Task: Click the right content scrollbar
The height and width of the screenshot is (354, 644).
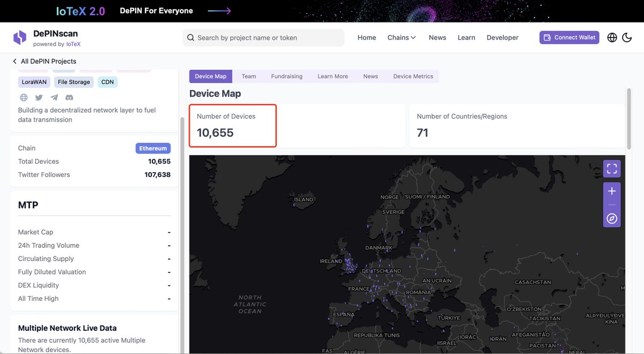Action: point(629,118)
